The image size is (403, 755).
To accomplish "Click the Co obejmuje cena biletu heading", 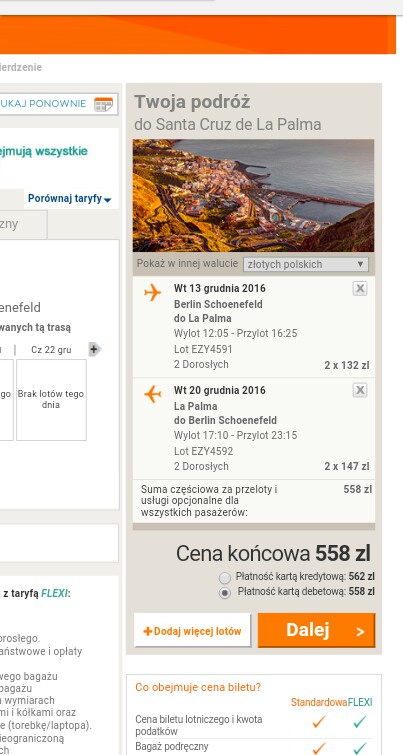I will pyautogui.click(x=198, y=687).
